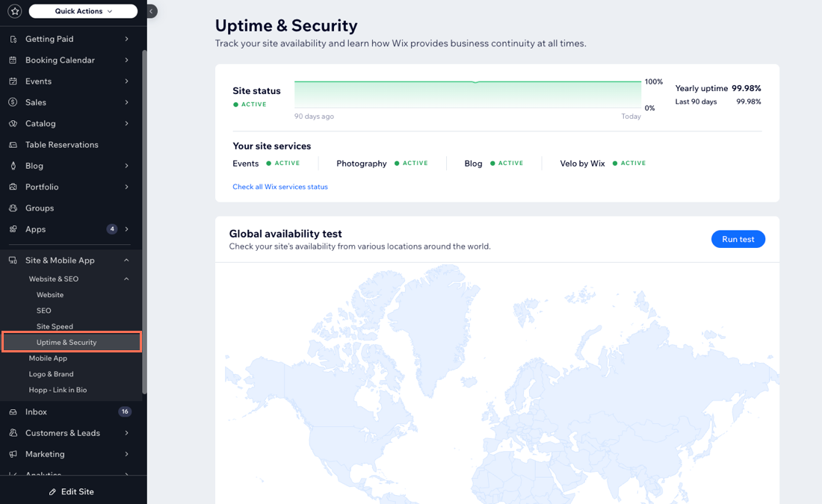The image size is (822, 504).
Task: Click the Events calendar icon
Action: (13, 81)
